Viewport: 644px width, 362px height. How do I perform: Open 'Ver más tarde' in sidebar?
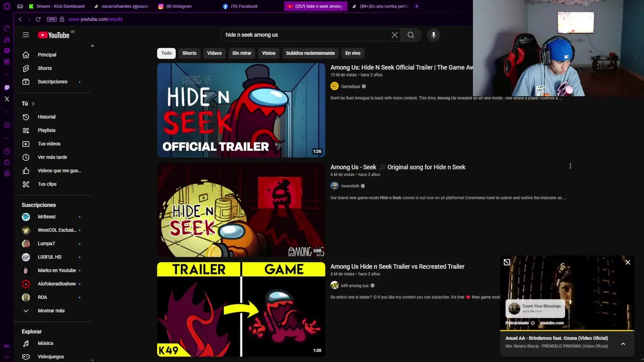click(x=52, y=157)
